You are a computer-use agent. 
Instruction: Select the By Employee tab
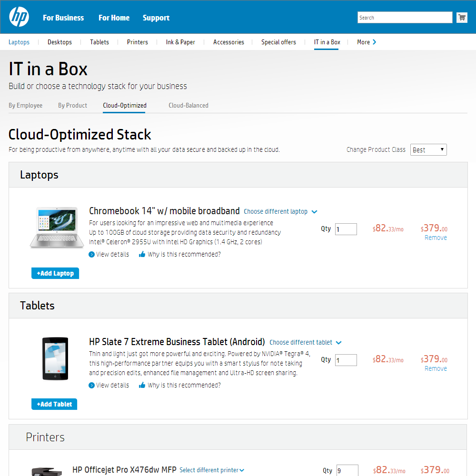pyautogui.click(x=25, y=105)
